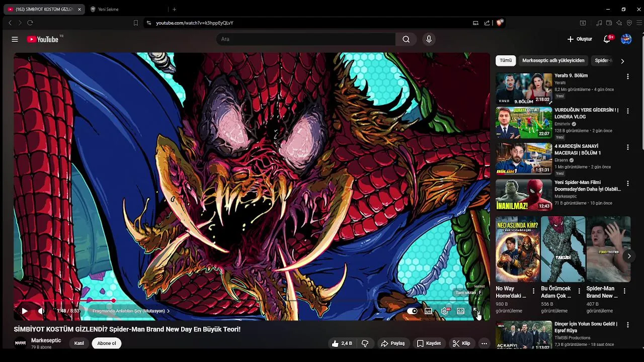
Task: Start voice search with microphone icon
Action: tap(429, 39)
